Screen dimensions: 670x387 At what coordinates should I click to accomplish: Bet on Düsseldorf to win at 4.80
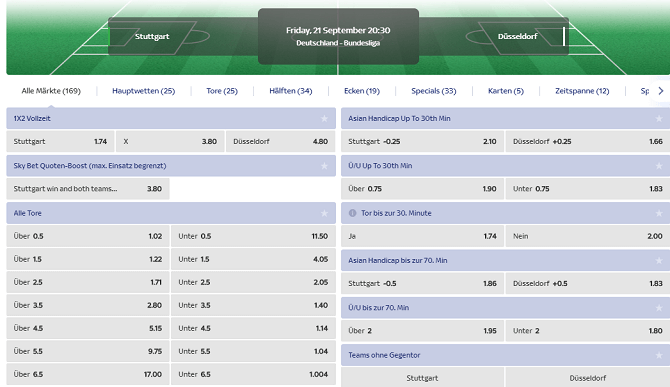[x=281, y=141]
